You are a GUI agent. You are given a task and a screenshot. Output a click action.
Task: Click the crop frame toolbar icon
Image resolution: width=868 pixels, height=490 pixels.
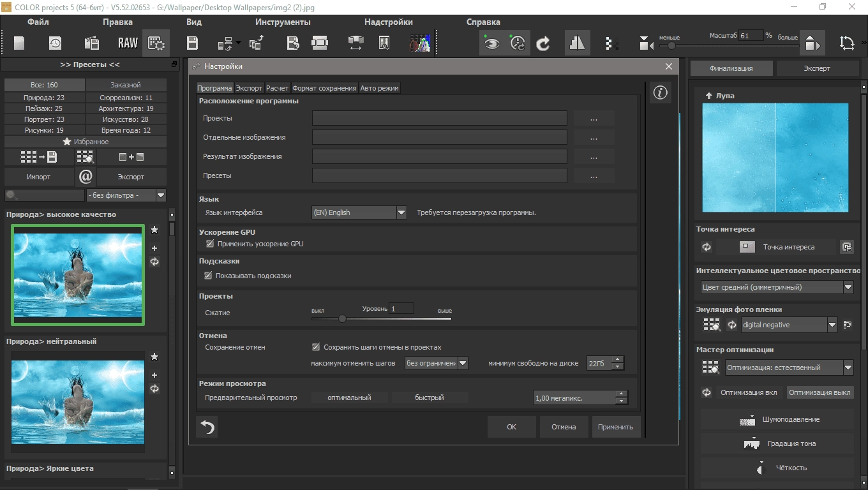(x=320, y=43)
